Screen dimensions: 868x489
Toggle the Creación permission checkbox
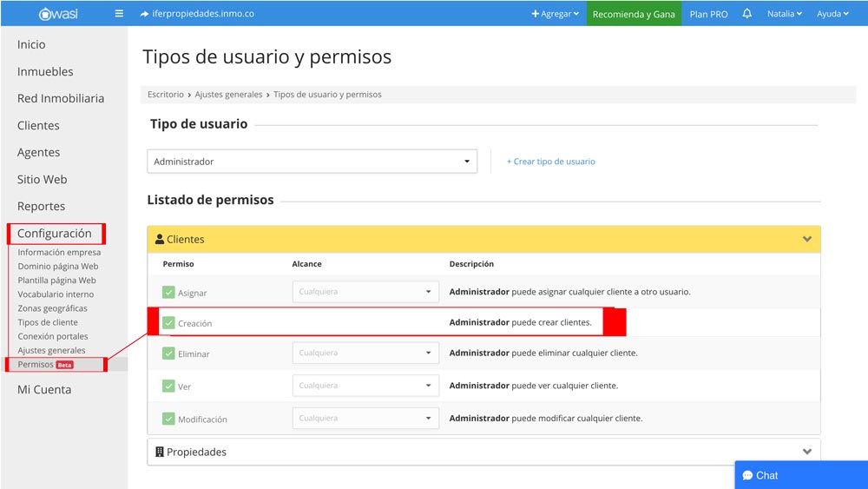(x=168, y=323)
